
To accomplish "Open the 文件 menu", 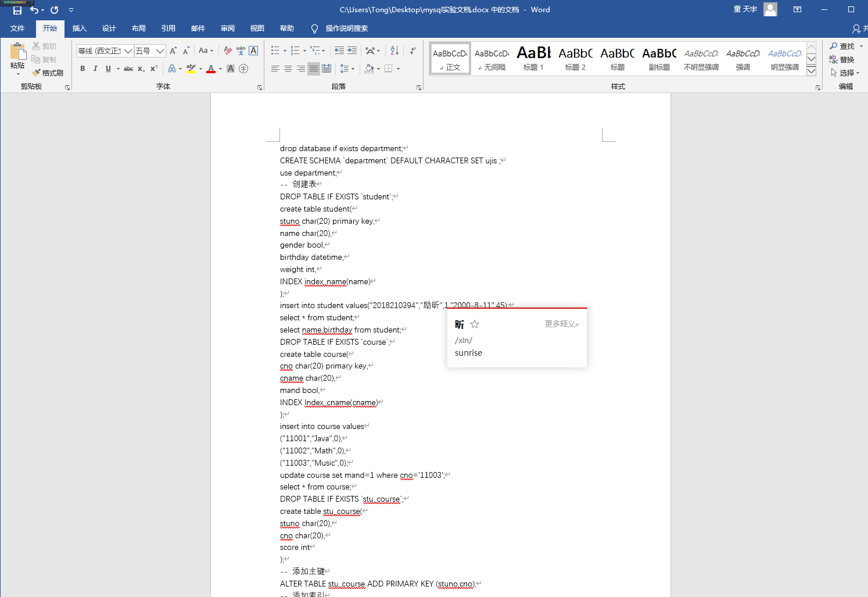I will [x=17, y=28].
